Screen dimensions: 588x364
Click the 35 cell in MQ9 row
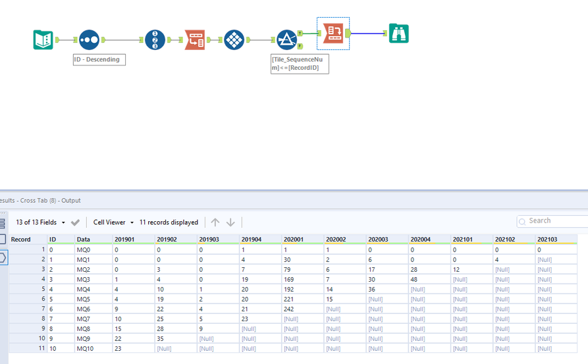coord(176,338)
